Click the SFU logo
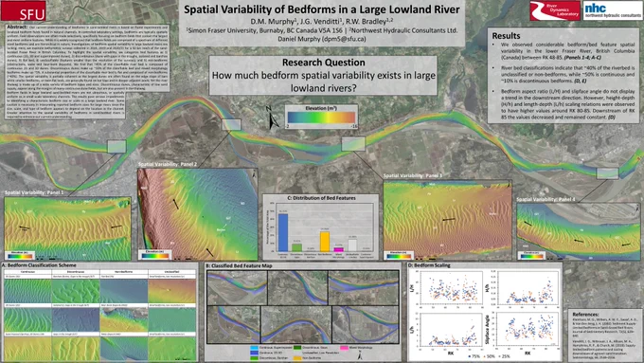The height and width of the screenshot is (363, 644). [x=23, y=10]
